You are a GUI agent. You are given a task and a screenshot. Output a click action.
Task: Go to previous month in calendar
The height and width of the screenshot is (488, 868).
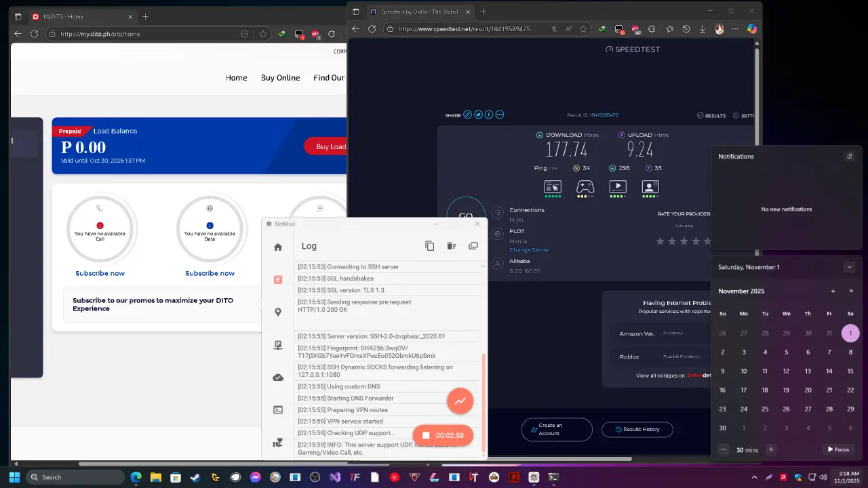833,291
